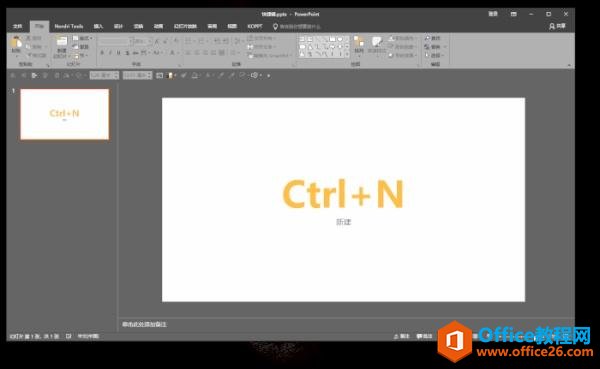600x369 pixels.
Task: Apply text shadow with the S icon
Action: [127, 53]
